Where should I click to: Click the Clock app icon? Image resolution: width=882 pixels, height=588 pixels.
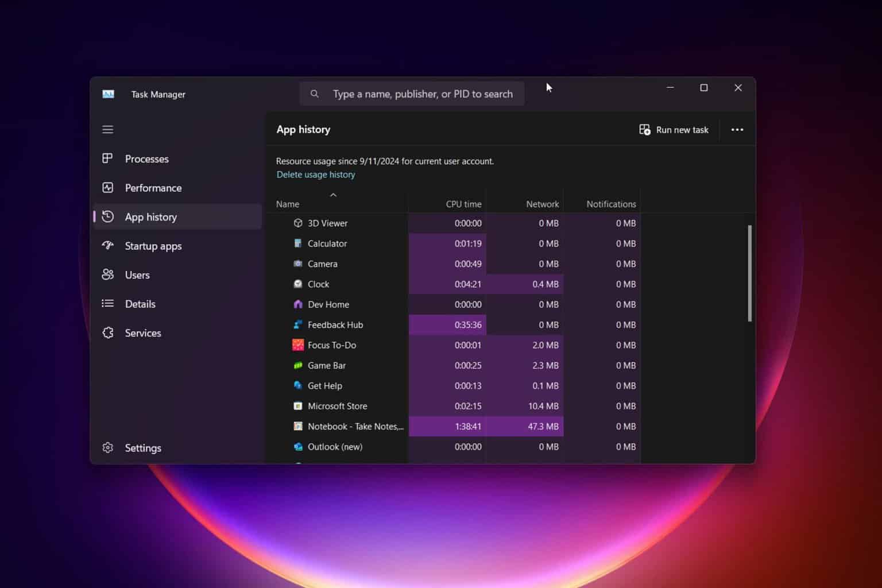(298, 284)
